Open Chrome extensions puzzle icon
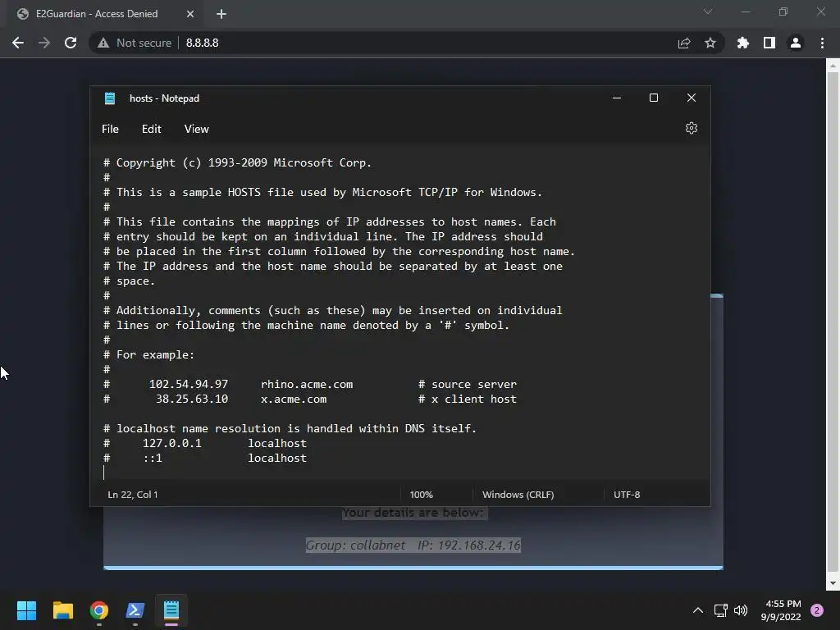Viewport: 840px width, 630px height. (743, 43)
